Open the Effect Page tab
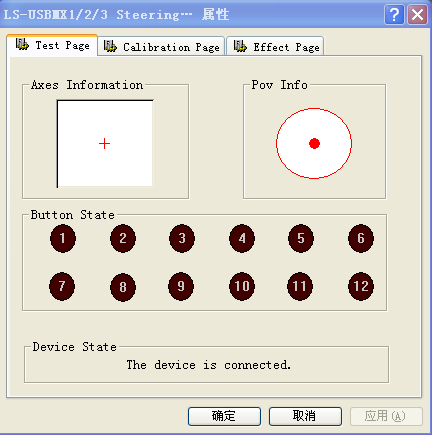The width and height of the screenshot is (432, 435). [275, 46]
